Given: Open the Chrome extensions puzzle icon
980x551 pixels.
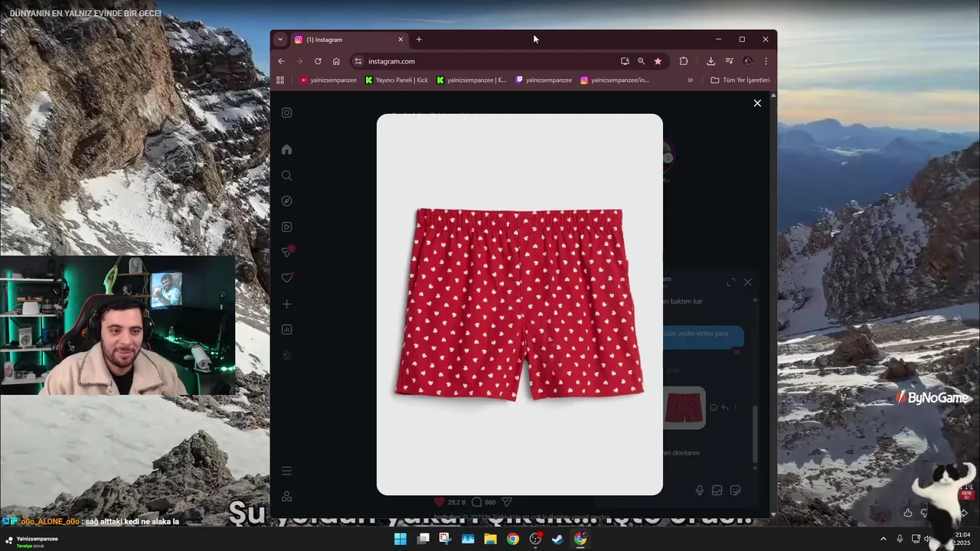Looking at the screenshot, I should (684, 61).
